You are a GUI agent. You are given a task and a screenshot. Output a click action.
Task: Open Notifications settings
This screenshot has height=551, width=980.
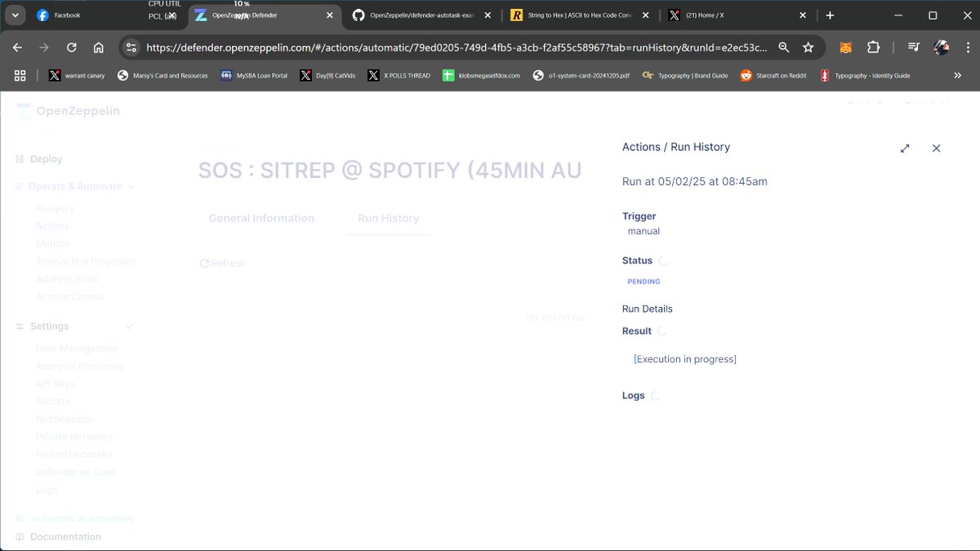click(65, 420)
